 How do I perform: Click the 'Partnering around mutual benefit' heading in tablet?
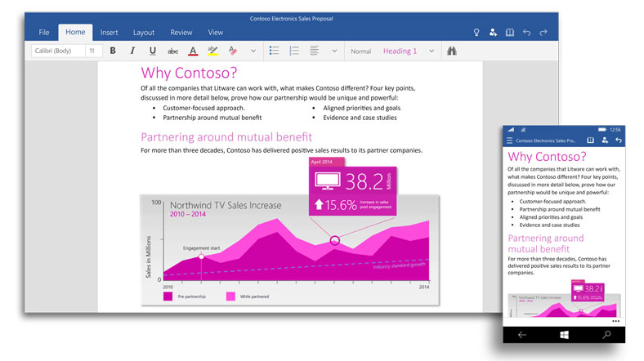(x=226, y=137)
